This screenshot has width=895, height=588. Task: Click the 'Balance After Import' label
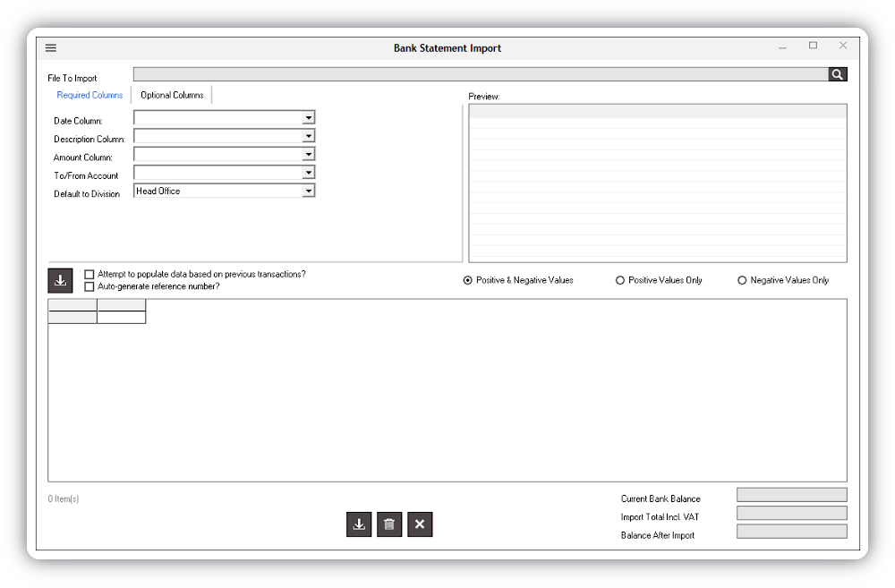(x=658, y=535)
